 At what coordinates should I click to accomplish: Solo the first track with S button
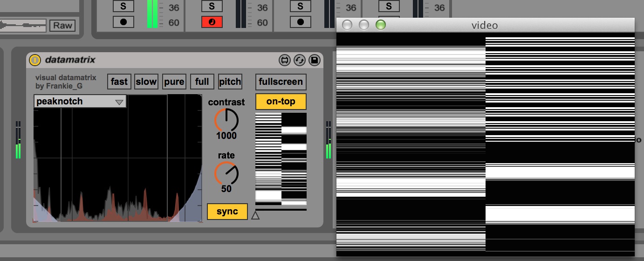point(123,6)
